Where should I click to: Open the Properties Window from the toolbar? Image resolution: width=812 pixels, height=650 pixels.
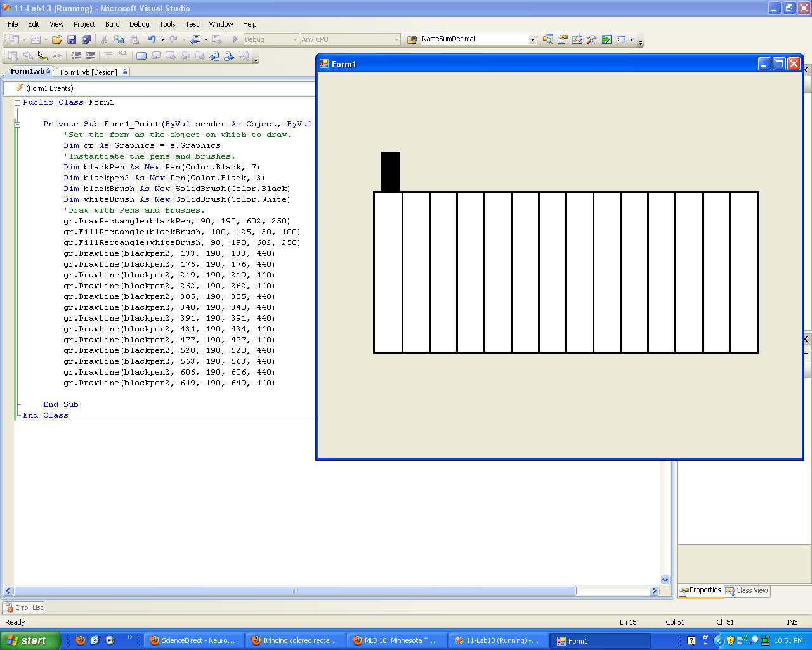562,39
